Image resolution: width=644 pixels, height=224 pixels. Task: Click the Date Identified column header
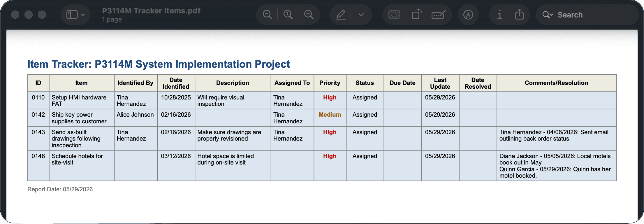(x=176, y=83)
